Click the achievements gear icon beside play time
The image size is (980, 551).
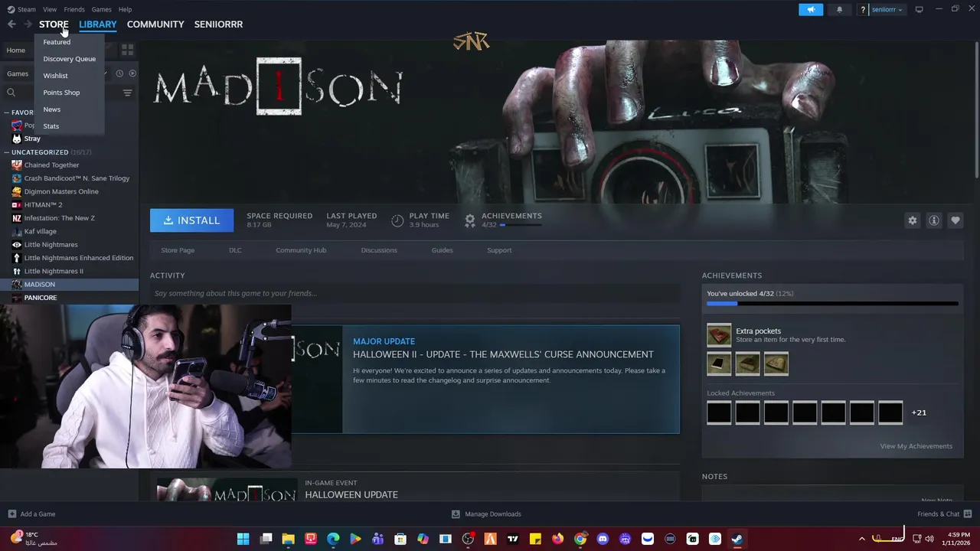pyautogui.click(x=470, y=220)
